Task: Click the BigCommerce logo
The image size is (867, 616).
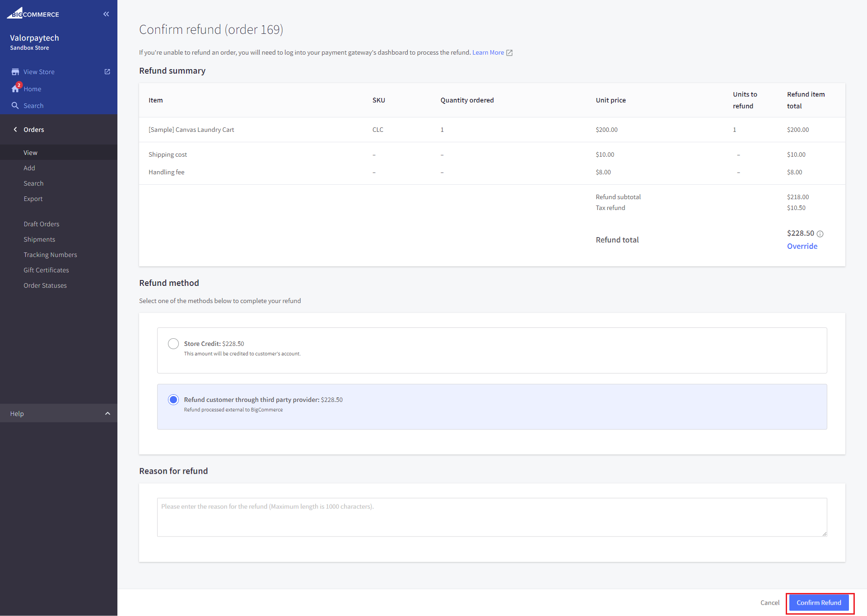Action: (33, 14)
